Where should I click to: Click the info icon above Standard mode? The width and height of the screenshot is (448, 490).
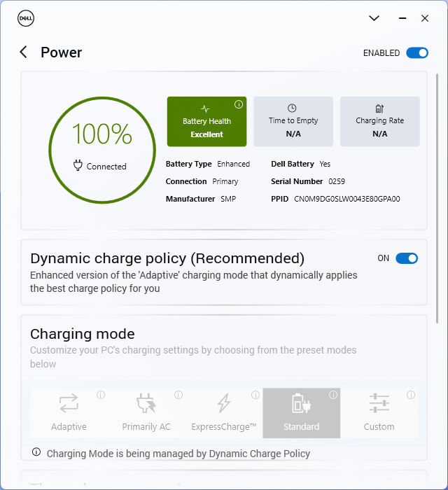coord(333,395)
